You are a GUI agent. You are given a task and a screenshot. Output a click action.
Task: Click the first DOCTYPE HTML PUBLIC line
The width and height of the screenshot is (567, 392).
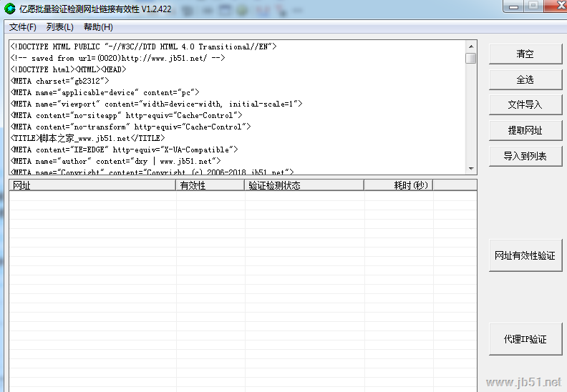coord(143,46)
